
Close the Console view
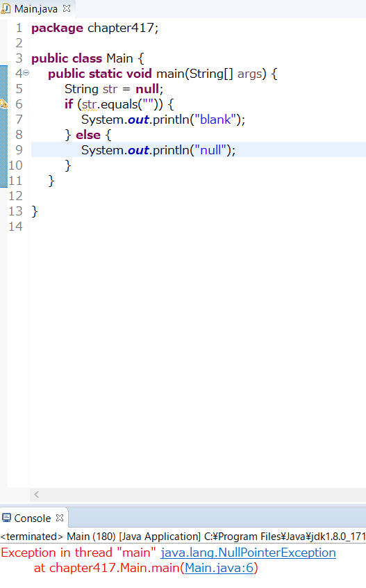pos(60,518)
